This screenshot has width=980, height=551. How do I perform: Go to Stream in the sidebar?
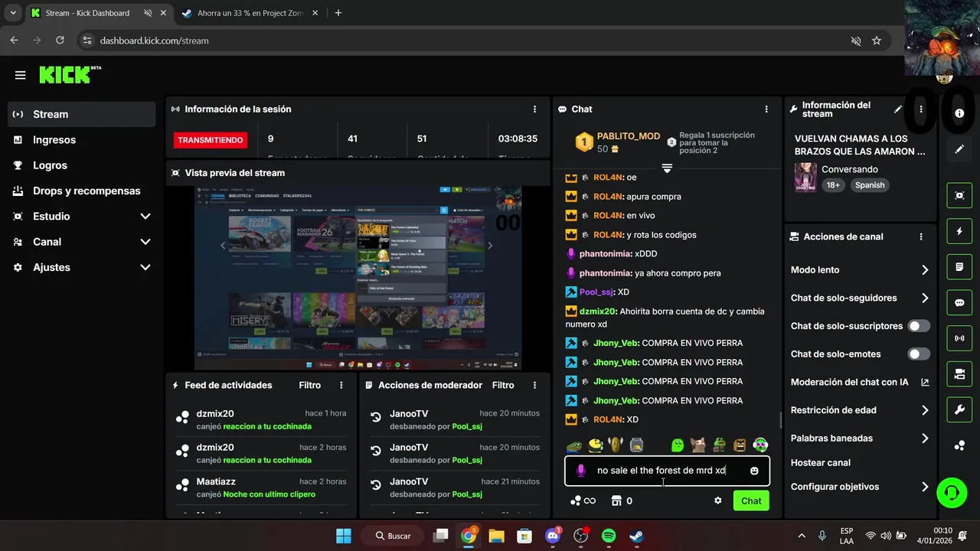(x=82, y=114)
